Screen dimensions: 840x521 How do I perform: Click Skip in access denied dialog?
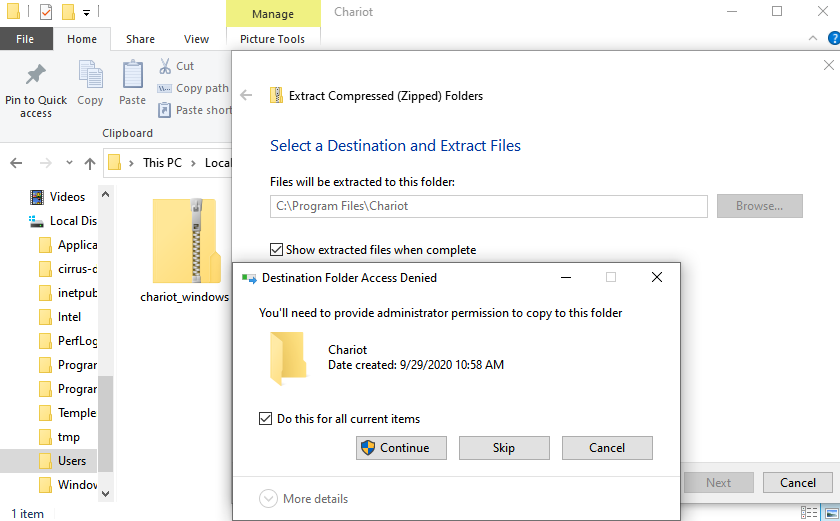(x=504, y=448)
